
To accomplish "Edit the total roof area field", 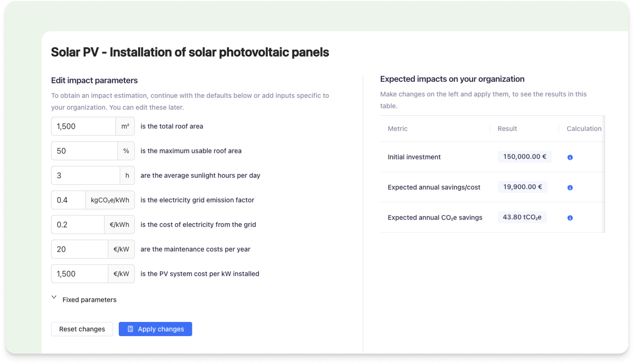I will coord(83,126).
